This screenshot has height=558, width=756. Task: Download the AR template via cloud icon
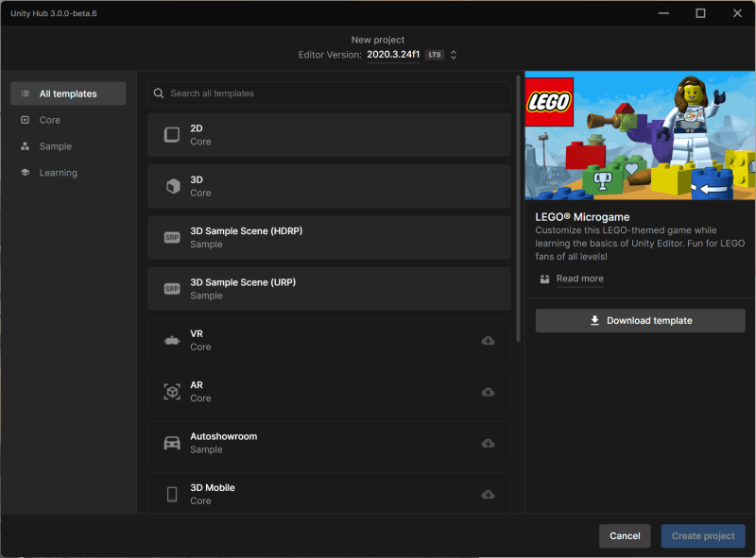coord(488,392)
